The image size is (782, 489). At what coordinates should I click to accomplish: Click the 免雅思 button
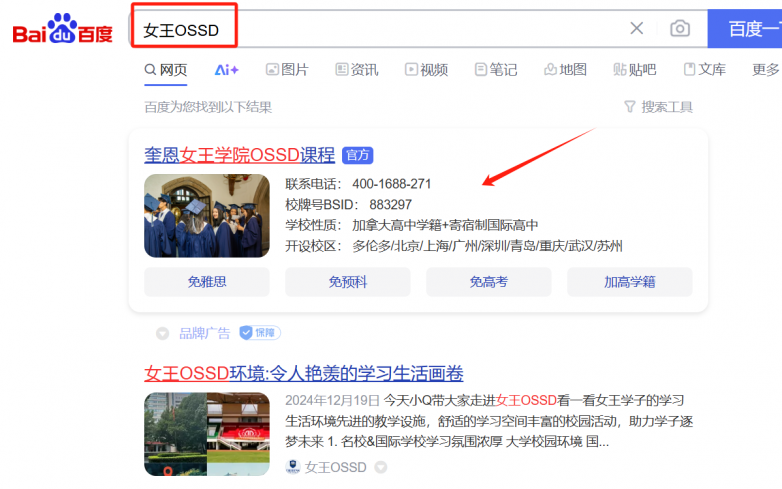coord(206,282)
